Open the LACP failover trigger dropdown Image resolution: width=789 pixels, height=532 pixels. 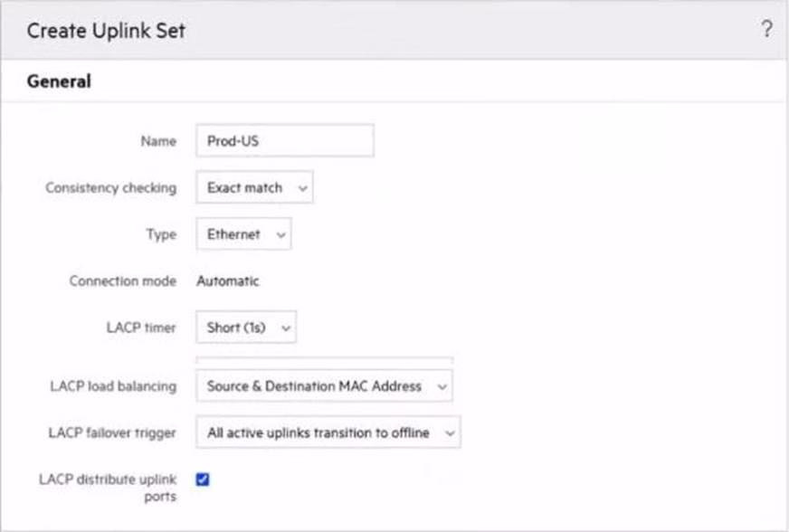pyautogui.click(x=328, y=432)
